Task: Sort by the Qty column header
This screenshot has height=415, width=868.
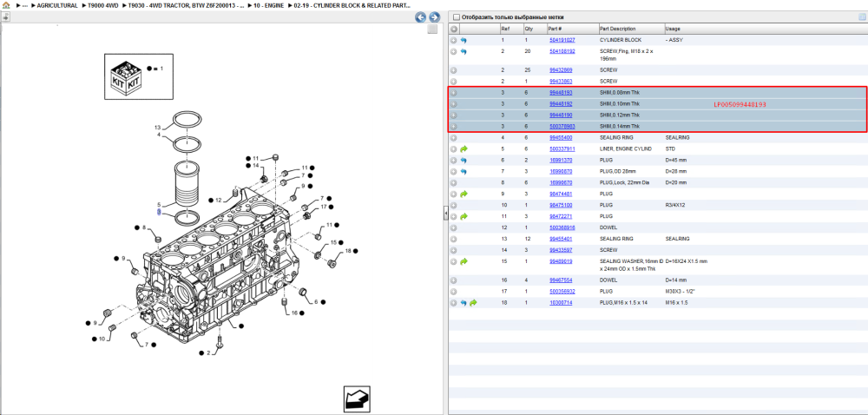Action: pyautogui.click(x=529, y=29)
